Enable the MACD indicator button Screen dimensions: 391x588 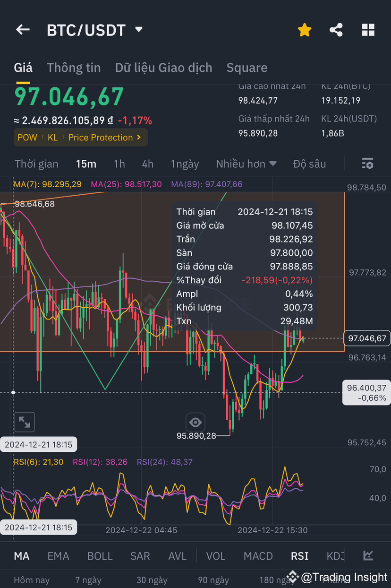pos(258,556)
